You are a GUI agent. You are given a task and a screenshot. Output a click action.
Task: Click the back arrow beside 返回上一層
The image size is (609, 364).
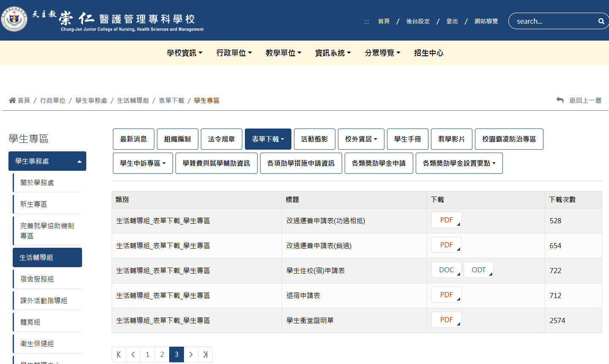pos(560,100)
